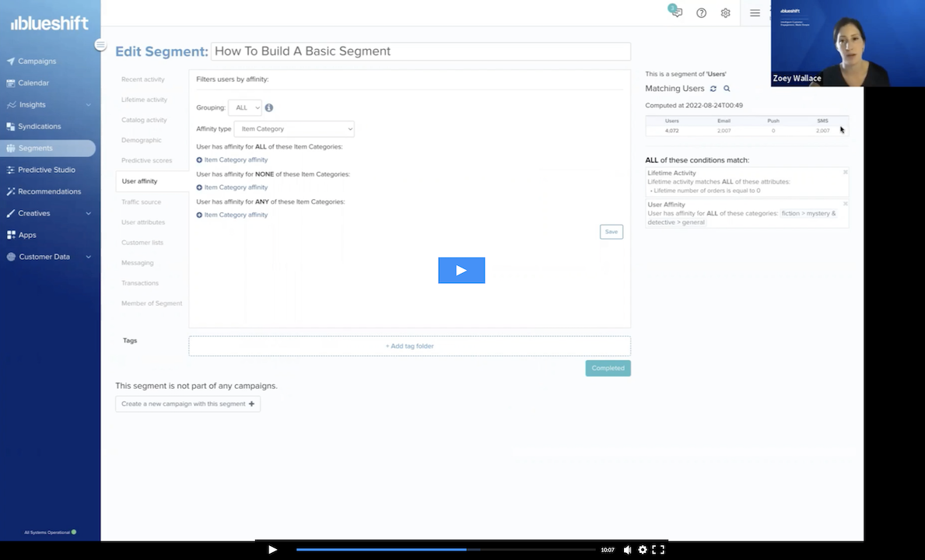
Task: Click the 'Computed at 2022-08-24T00:49' timestamp
Action: pyautogui.click(x=694, y=106)
